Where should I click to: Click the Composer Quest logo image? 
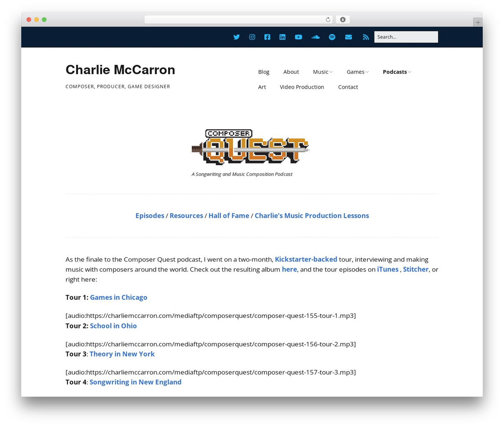251,147
